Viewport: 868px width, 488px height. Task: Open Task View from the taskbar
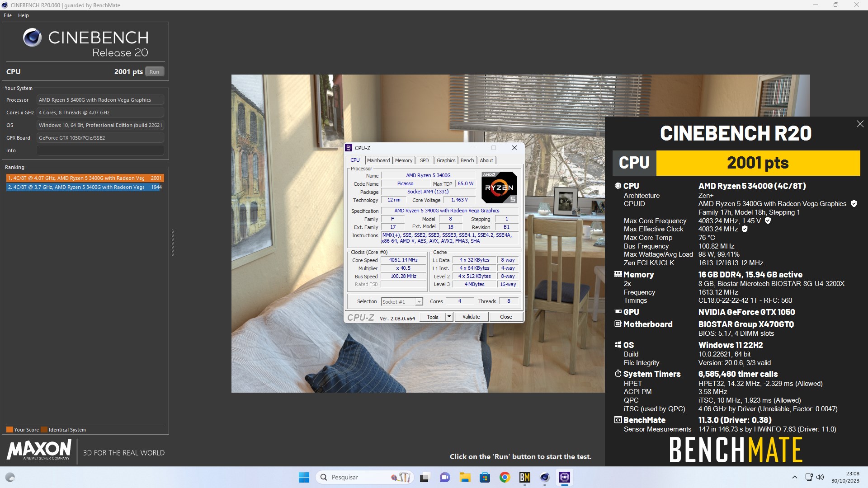pos(425,477)
